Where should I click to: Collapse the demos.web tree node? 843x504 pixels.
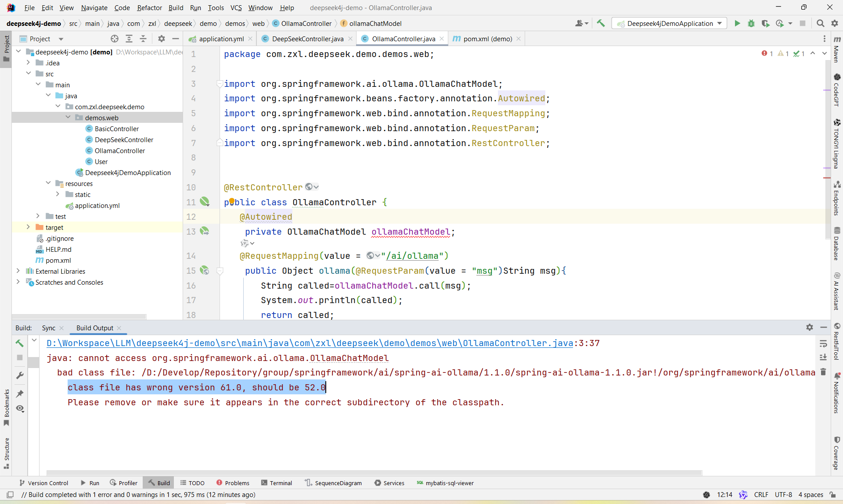tap(68, 117)
